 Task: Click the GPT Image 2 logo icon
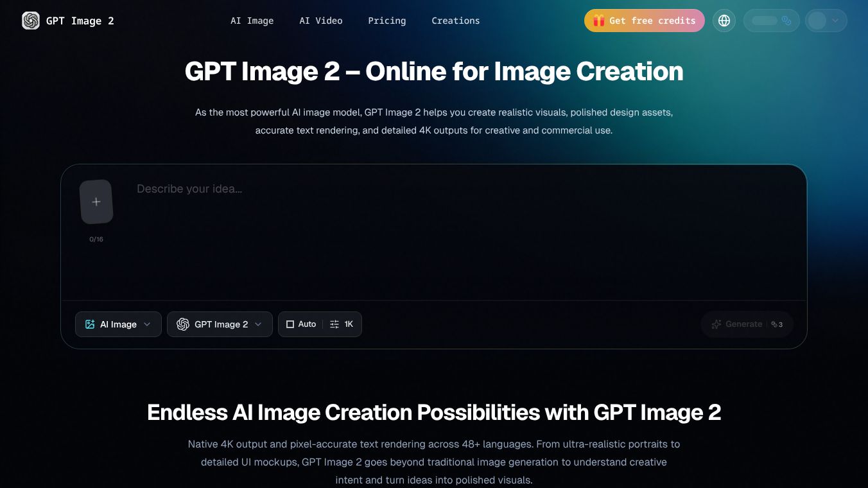click(31, 21)
